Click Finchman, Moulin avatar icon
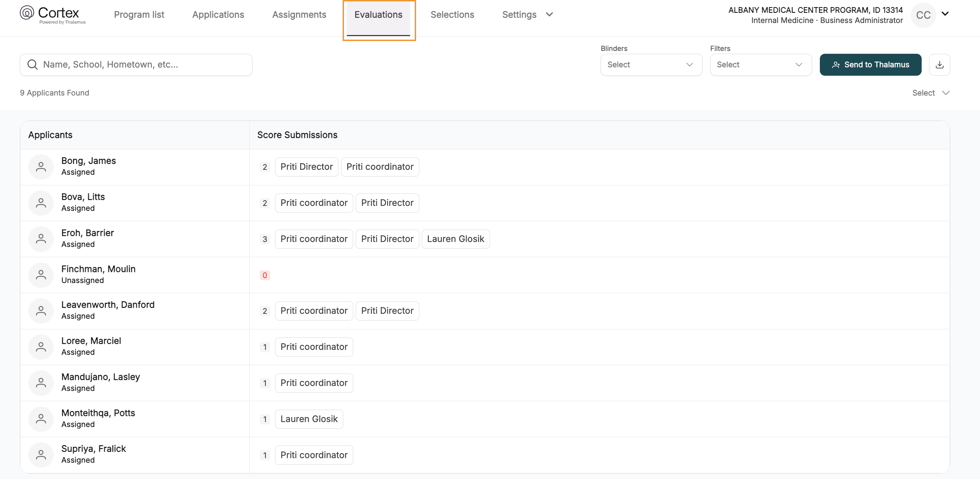The image size is (980, 479). (x=41, y=275)
